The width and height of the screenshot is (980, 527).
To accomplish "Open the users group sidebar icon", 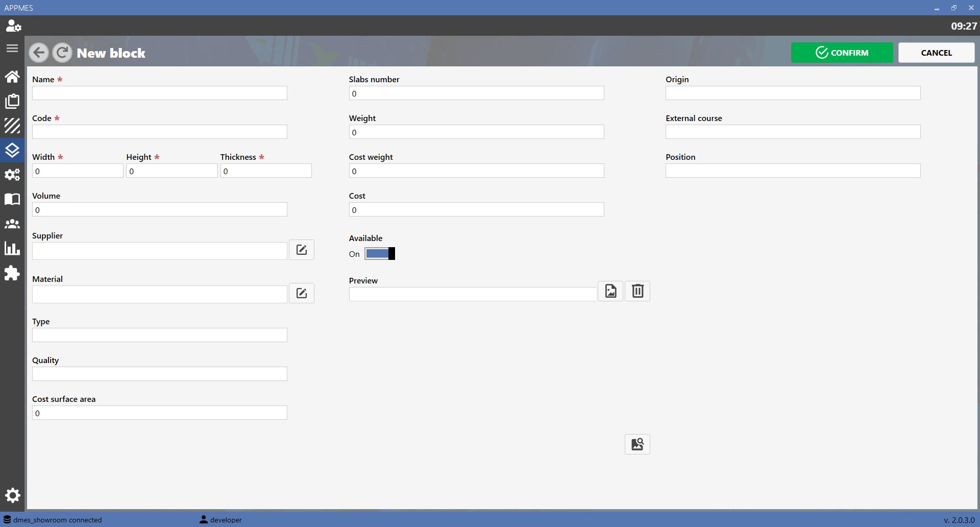I will (12, 224).
